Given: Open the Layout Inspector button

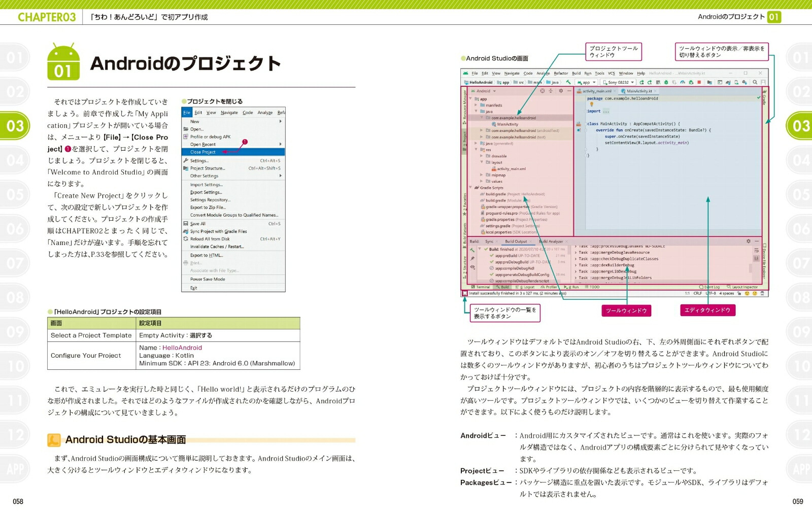Looking at the screenshot, I should pos(742,287).
